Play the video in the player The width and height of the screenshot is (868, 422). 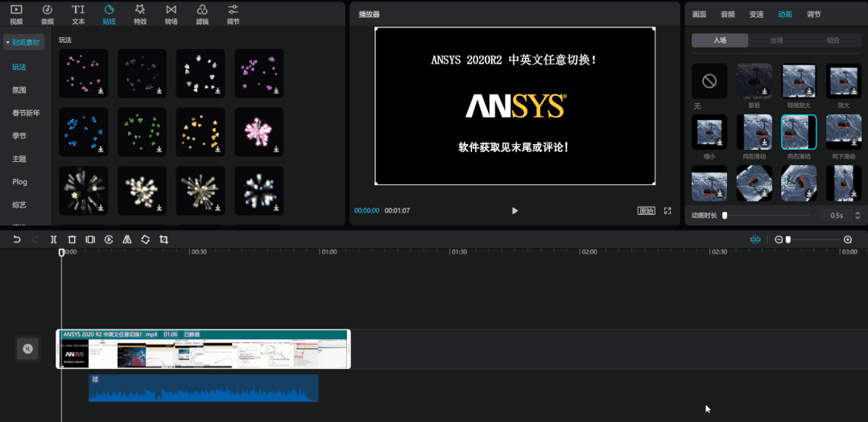point(515,211)
